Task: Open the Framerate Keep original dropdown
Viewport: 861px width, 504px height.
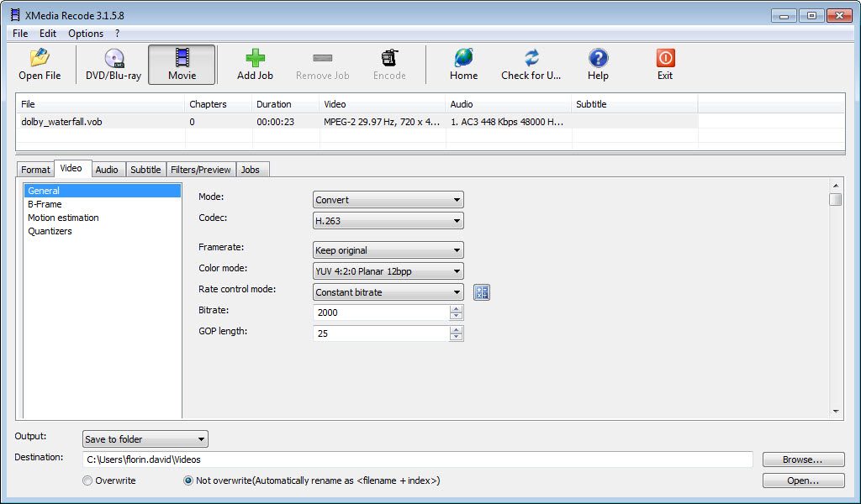Action: [x=388, y=250]
